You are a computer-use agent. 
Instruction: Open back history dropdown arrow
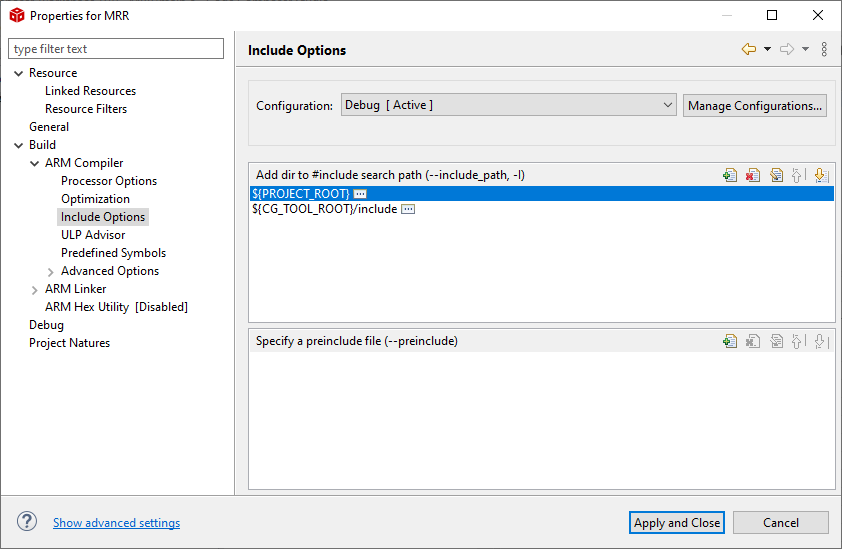click(x=767, y=49)
